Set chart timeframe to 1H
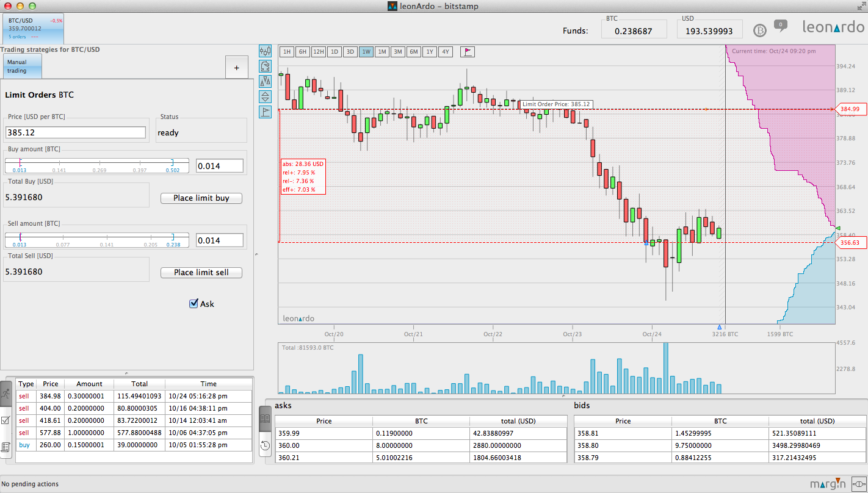Viewport: 868px width, 493px height. (286, 52)
